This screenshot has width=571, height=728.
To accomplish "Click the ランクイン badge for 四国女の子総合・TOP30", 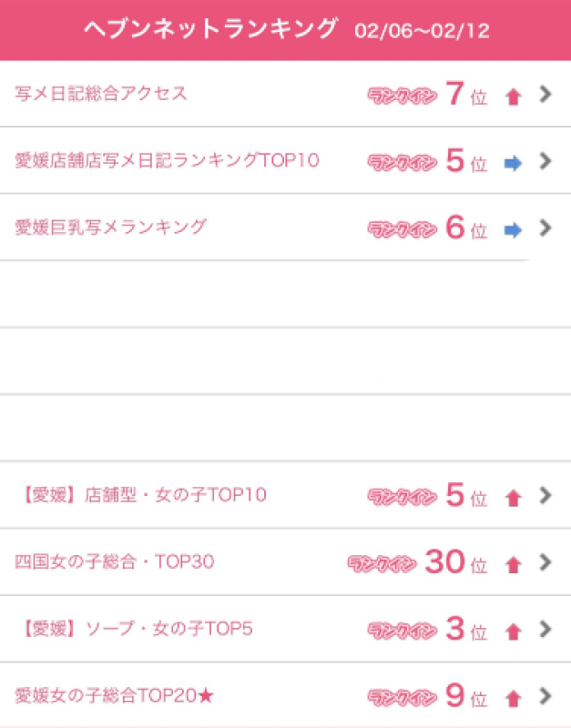I will [x=382, y=564].
